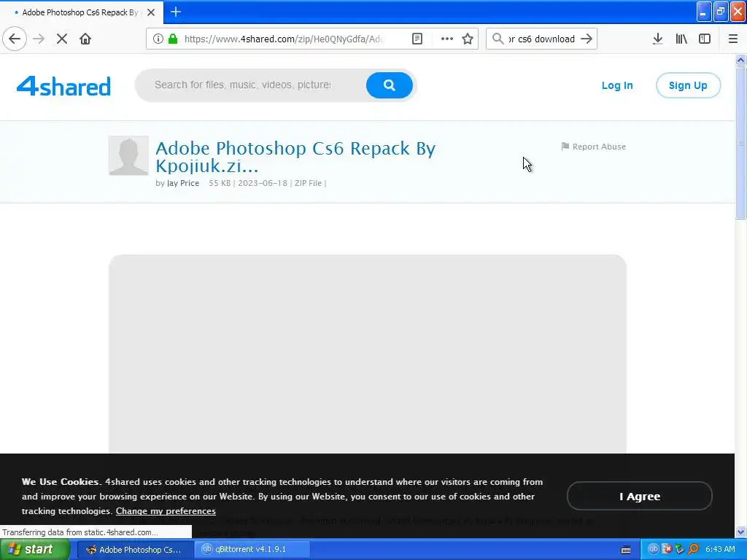Open the Adobe Photoshop Cs6 Repack title link

(x=295, y=157)
